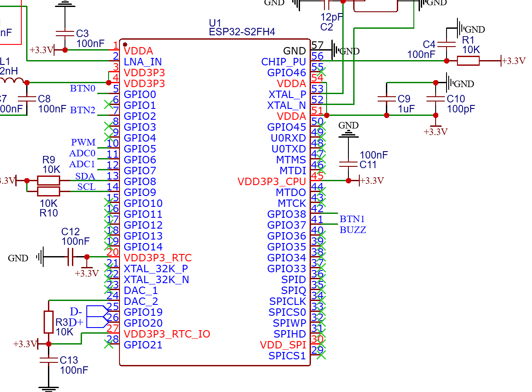Click the U0TXD pin name
532x392 pixels.
tap(289, 149)
